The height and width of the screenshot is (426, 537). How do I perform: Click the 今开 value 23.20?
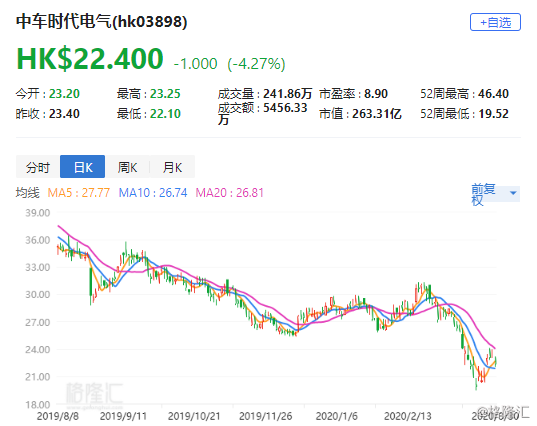click(64, 93)
